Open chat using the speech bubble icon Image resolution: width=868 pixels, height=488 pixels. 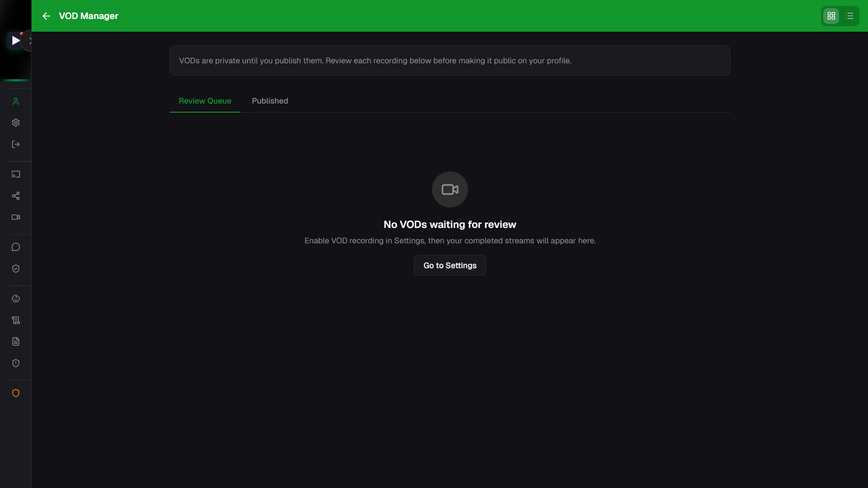(16, 247)
